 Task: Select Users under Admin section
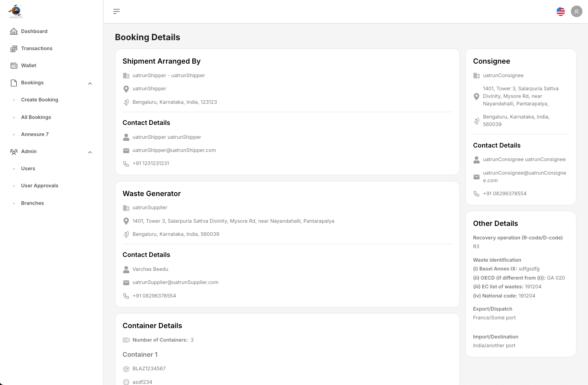click(28, 169)
